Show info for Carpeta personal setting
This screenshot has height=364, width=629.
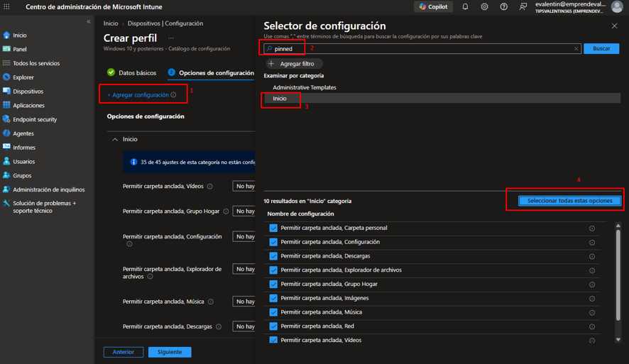tap(591, 228)
